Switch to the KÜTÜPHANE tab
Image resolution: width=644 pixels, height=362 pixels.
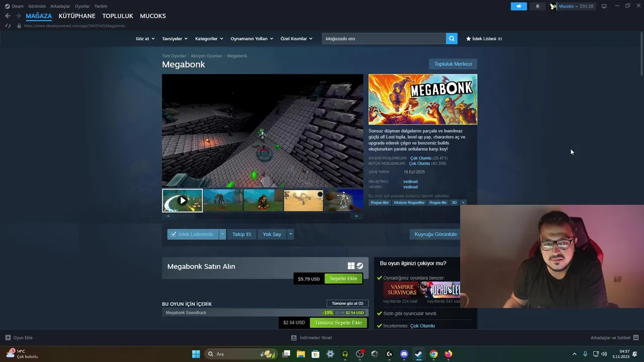click(x=77, y=16)
